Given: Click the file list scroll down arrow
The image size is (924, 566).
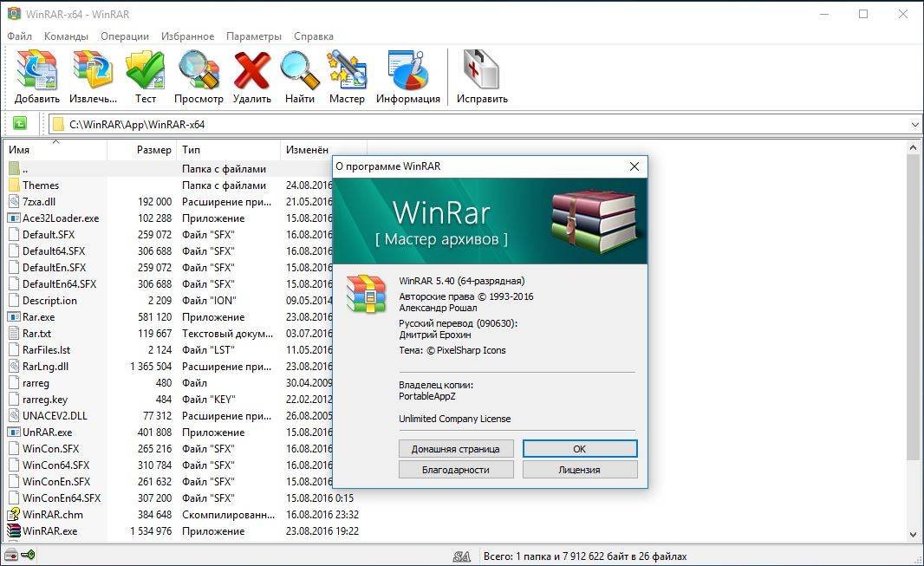Looking at the screenshot, I should (914, 535).
